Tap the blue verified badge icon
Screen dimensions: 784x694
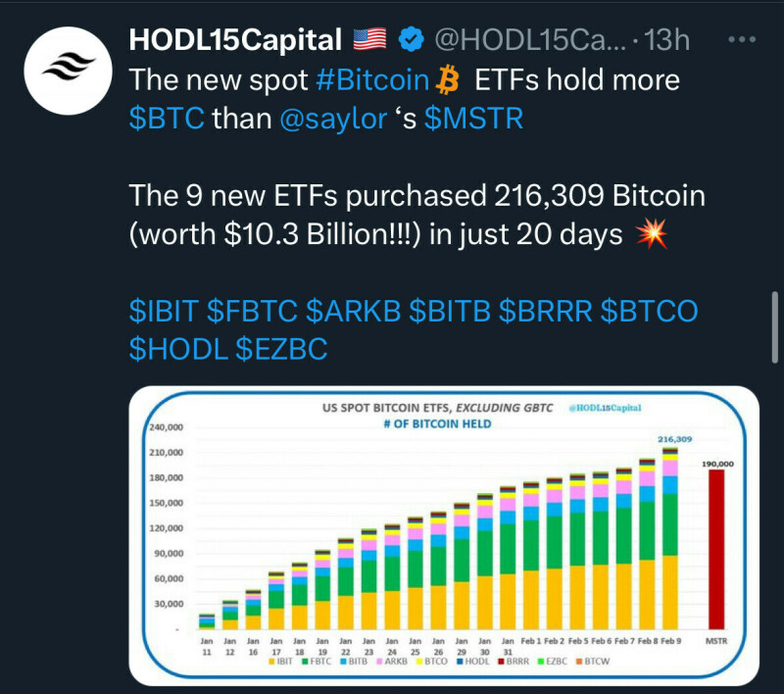point(414,40)
